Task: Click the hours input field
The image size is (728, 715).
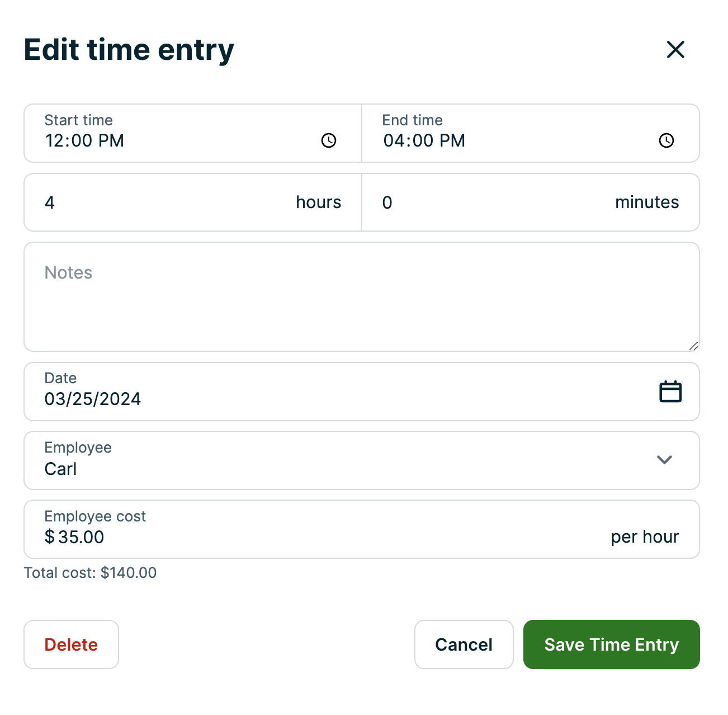Action: [x=168, y=203]
